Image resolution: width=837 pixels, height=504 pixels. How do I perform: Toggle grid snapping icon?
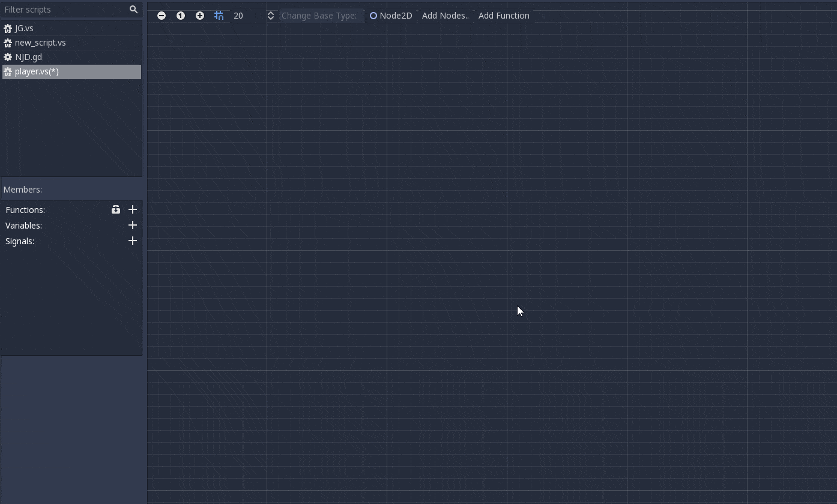[219, 16]
